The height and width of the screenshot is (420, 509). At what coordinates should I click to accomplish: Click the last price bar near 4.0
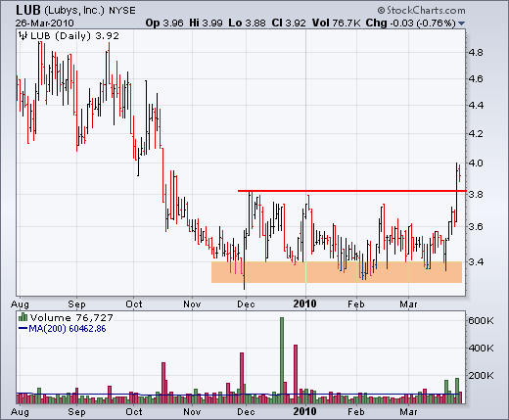(459, 173)
